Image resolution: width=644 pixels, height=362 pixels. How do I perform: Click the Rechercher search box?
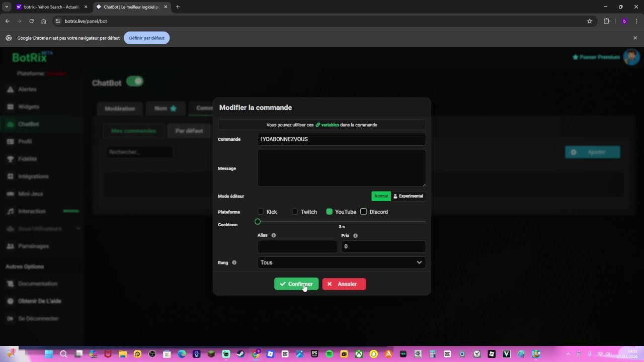pyautogui.click(x=139, y=152)
